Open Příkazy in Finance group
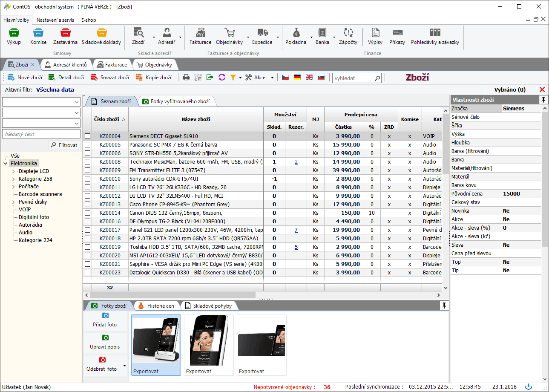549x392 pixels. coord(397,36)
